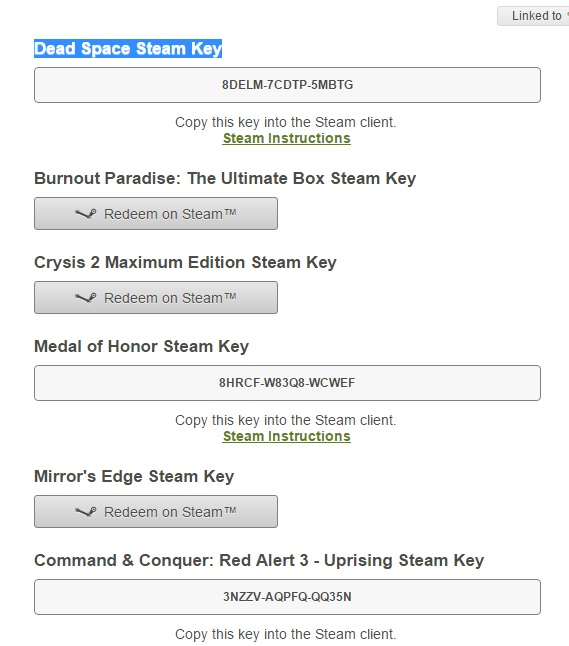Image resolution: width=569 pixels, height=646 pixels.
Task: Select the Medal of Honor key field
Action: coord(287,383)
